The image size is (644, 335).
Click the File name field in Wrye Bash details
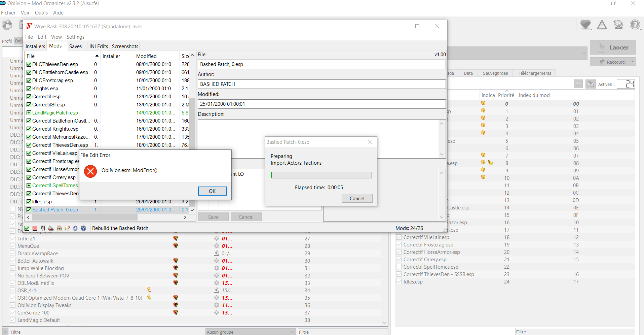[x=322, y=64]
